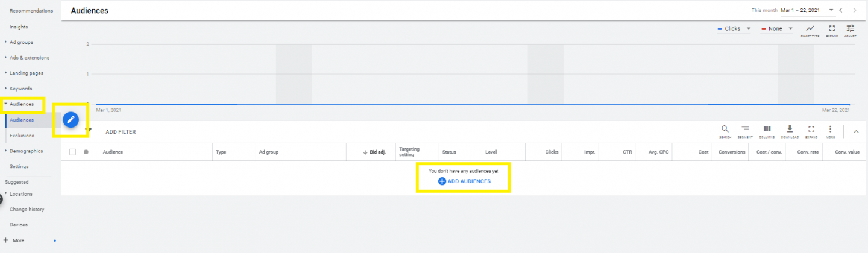Image resolution: width=868 pixels, height=253 pixels.
Task: Open the chart Adjust settings icon
Action: click(850, 30)
